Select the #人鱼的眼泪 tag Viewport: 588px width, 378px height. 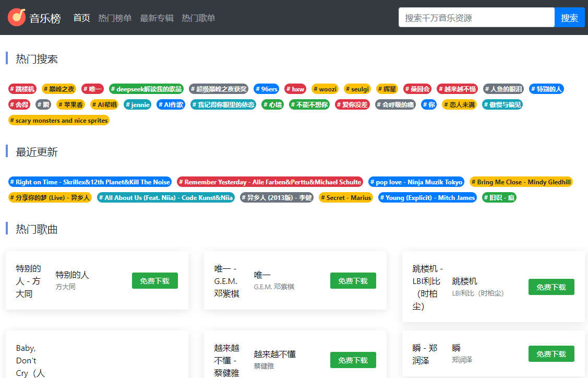point(503,89)
